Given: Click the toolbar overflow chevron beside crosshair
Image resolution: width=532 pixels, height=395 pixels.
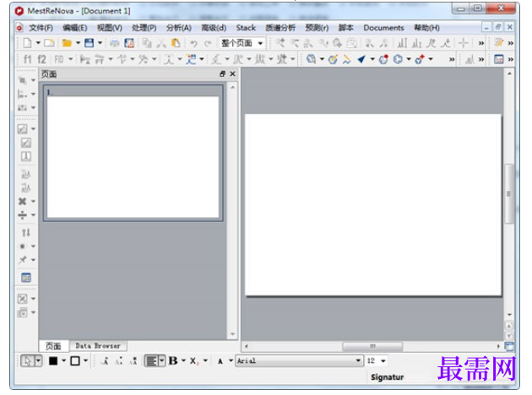Looking at the screenshot, I should point(481,43).
